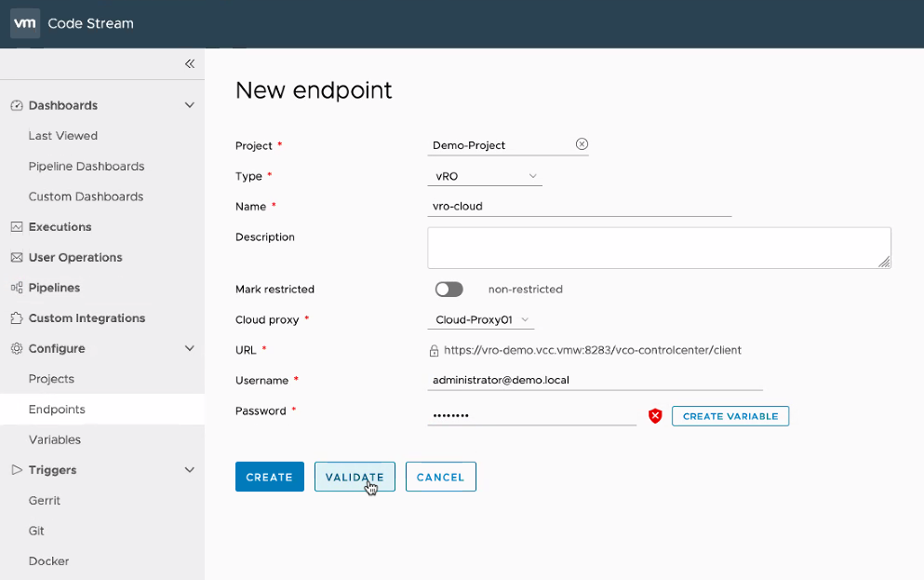Click the Custom Integrations puzzle icon
This screenshot has height=580, width=924.
pyautogui.click(x=17, y=318)
